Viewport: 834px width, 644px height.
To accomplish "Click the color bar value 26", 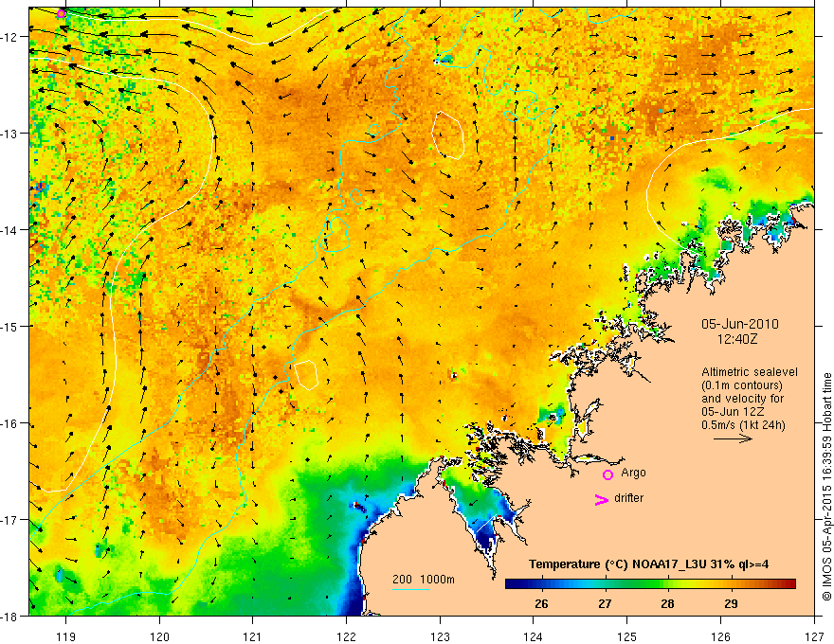I will coord(541,604).
